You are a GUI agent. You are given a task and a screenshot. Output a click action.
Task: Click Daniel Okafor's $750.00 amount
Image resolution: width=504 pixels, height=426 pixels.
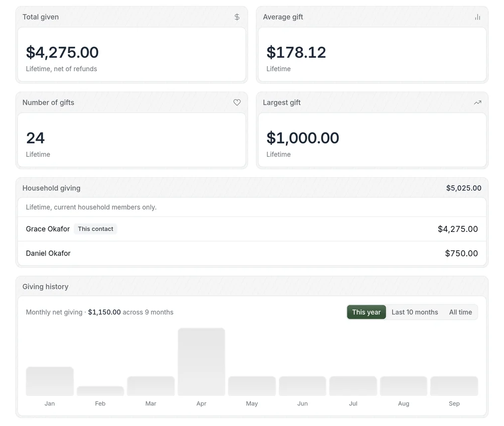(461, 253)
